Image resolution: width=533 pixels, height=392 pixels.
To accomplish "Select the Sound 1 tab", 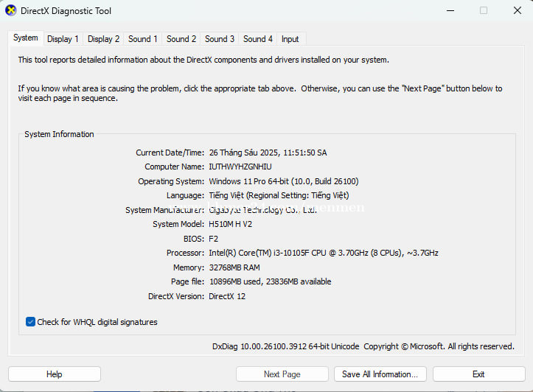I will pos(143,39).
